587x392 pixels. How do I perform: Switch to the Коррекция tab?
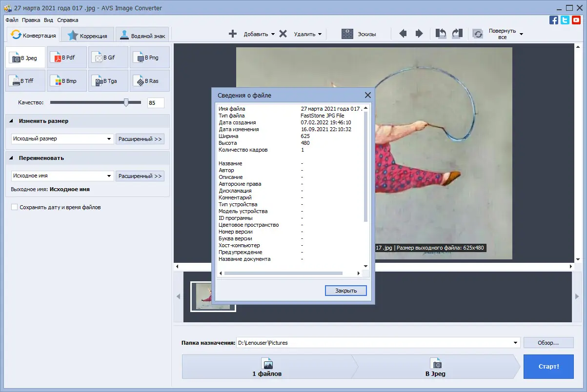pyautogui.click(x=87, y=36)
